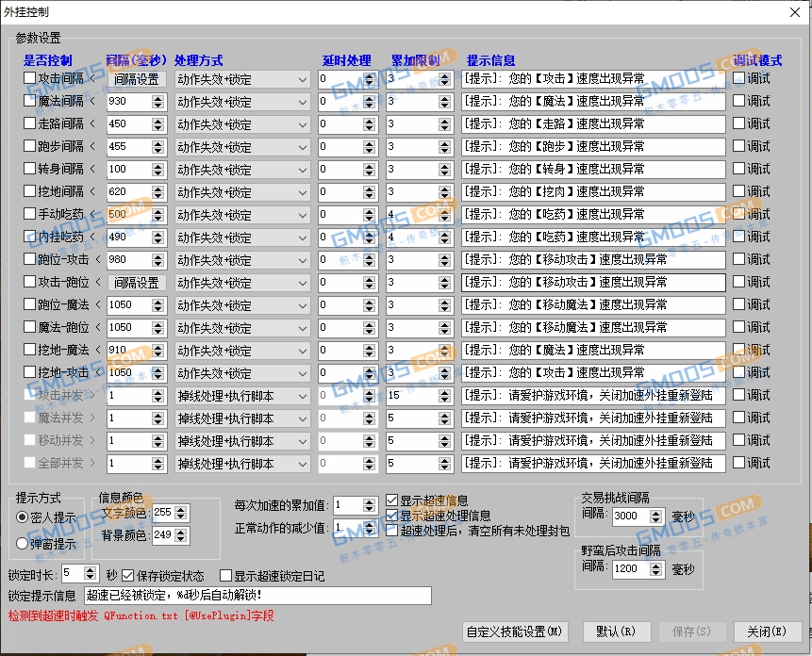This screenshot has height=656, width=812.
Task: Open 自定义技能设置(M) dialog
Action: tap(515, 631)
